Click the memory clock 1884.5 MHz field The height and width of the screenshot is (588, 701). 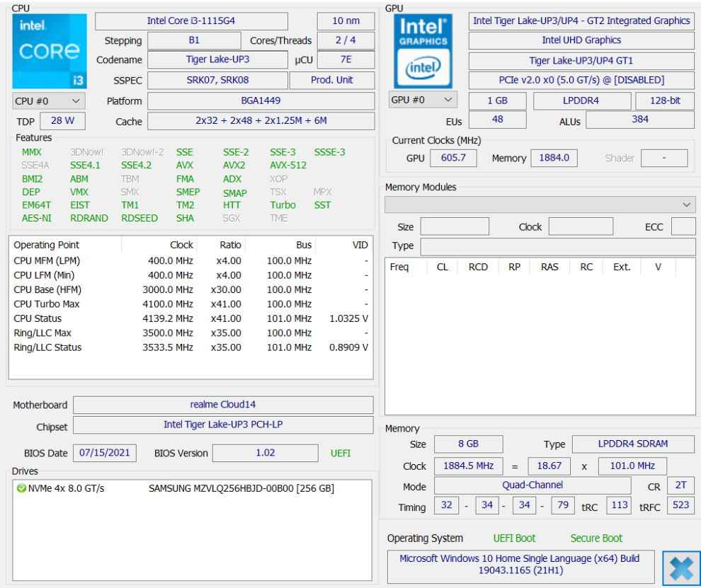pos(469,466)
